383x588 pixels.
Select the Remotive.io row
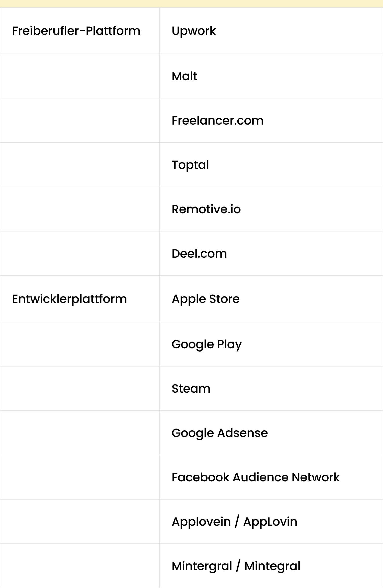point(206,209)
